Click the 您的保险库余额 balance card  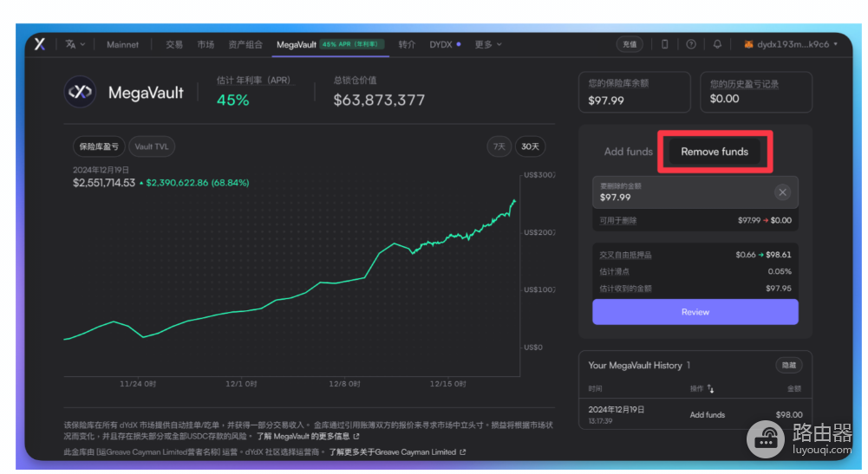635,92
